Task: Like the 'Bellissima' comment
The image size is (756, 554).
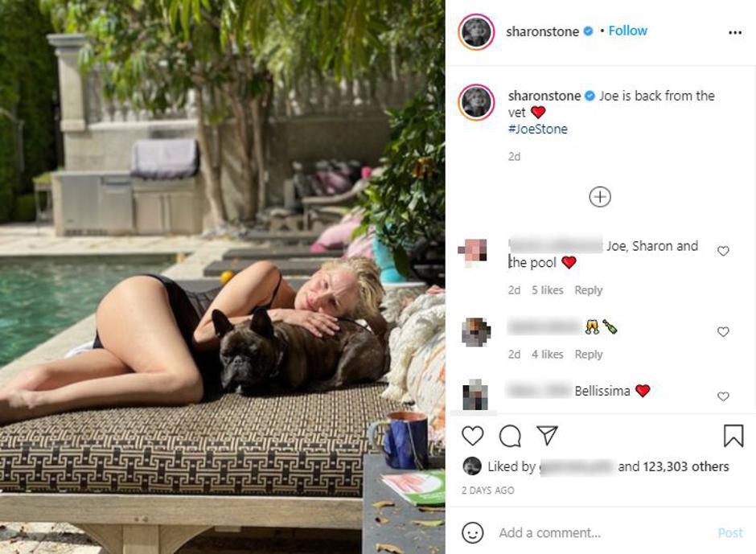Action: pyautogui.click(x=723, y=396)
